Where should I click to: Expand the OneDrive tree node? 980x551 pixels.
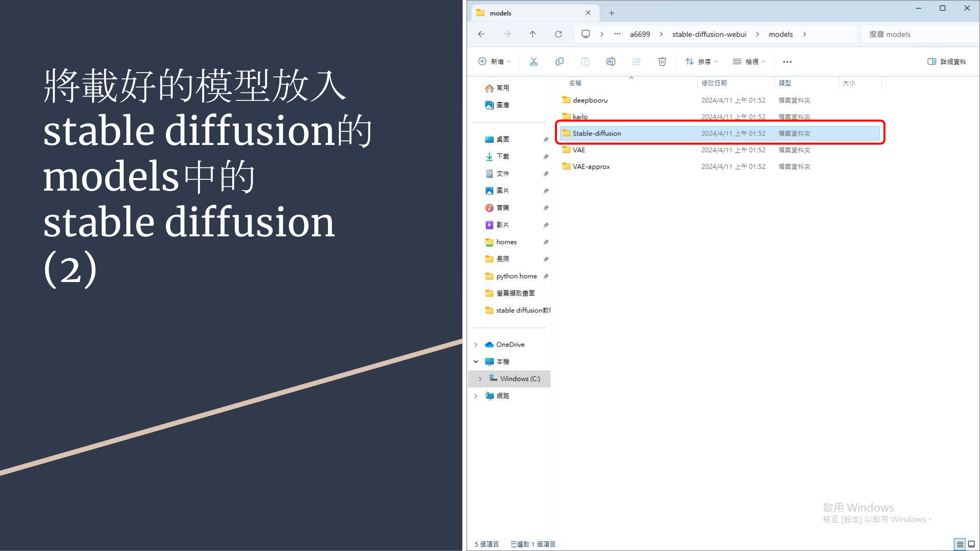click(476, 344)
